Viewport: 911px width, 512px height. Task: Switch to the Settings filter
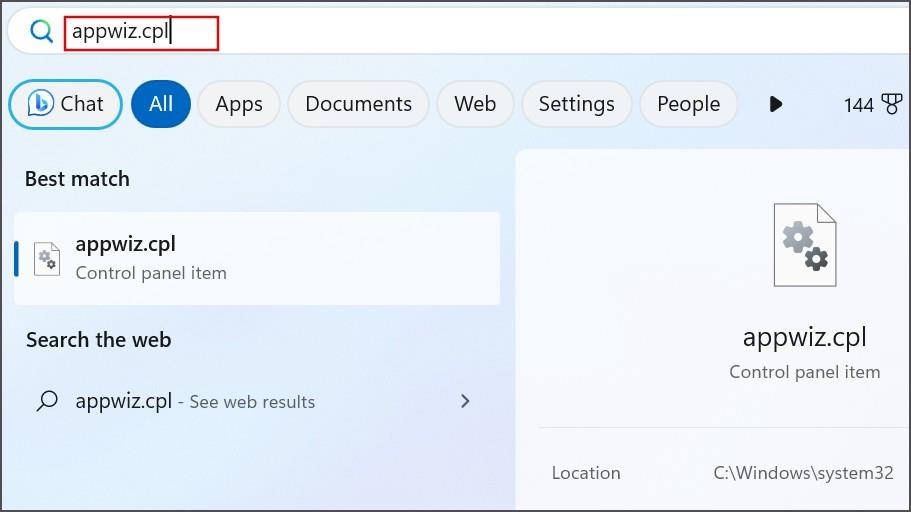pyautogui.click(x=576, y=104)
